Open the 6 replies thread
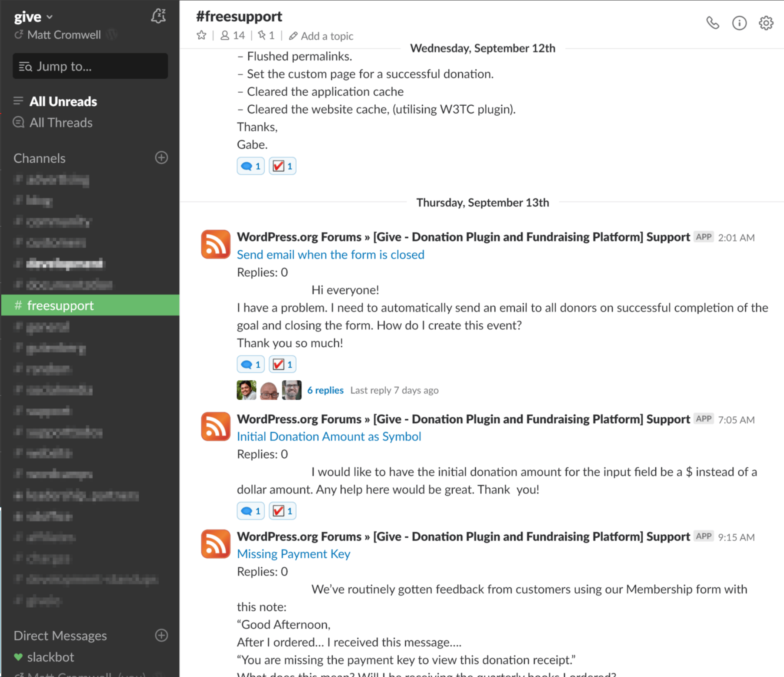The image size is (784, 677). [x=325, y=390]
